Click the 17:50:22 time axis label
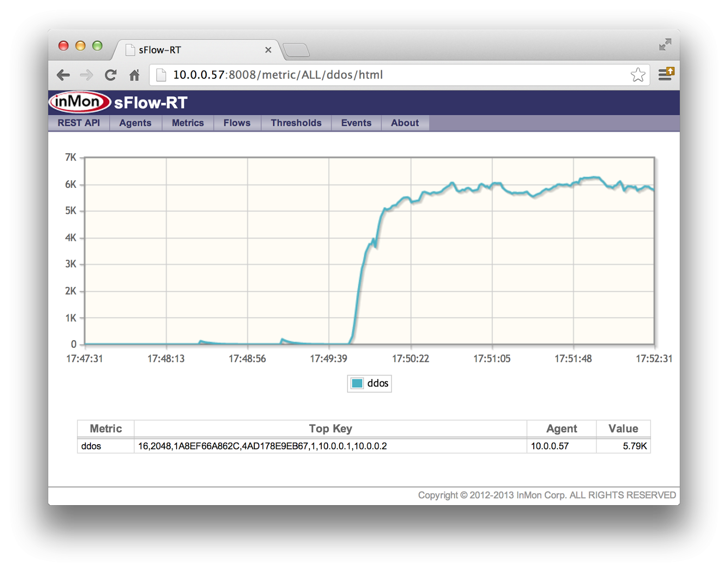 click(410, 359)
